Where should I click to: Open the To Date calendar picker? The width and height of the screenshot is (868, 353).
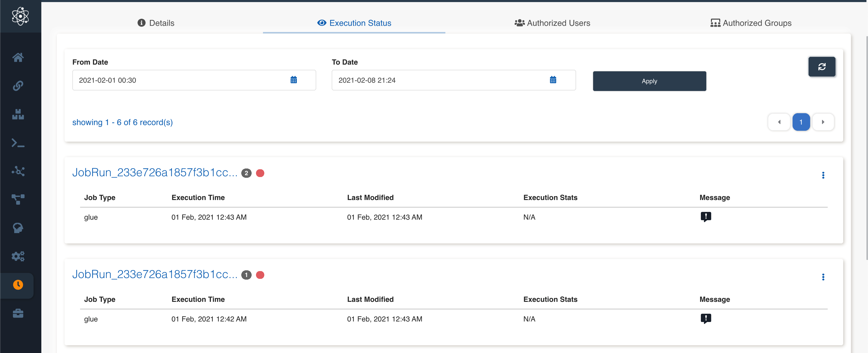coord(553,80)
